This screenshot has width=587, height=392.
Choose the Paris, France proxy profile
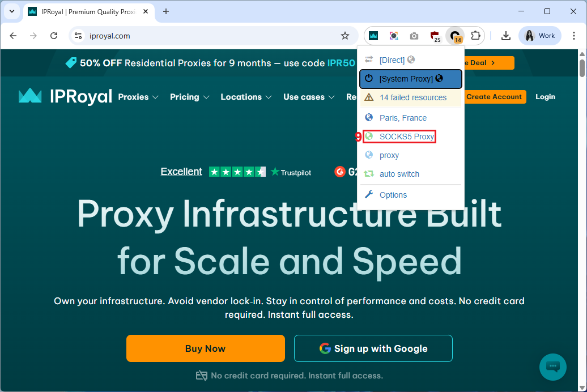click(403, 118)
